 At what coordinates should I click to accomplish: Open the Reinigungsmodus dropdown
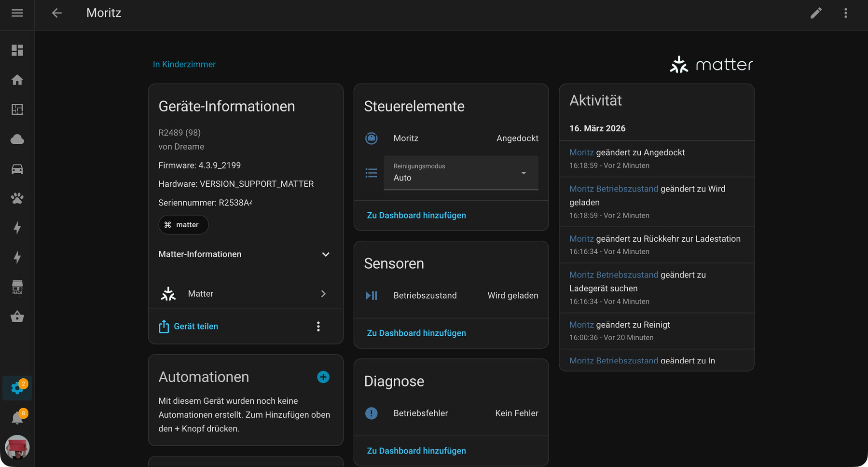pyautogui.click(x=461, y=173)
